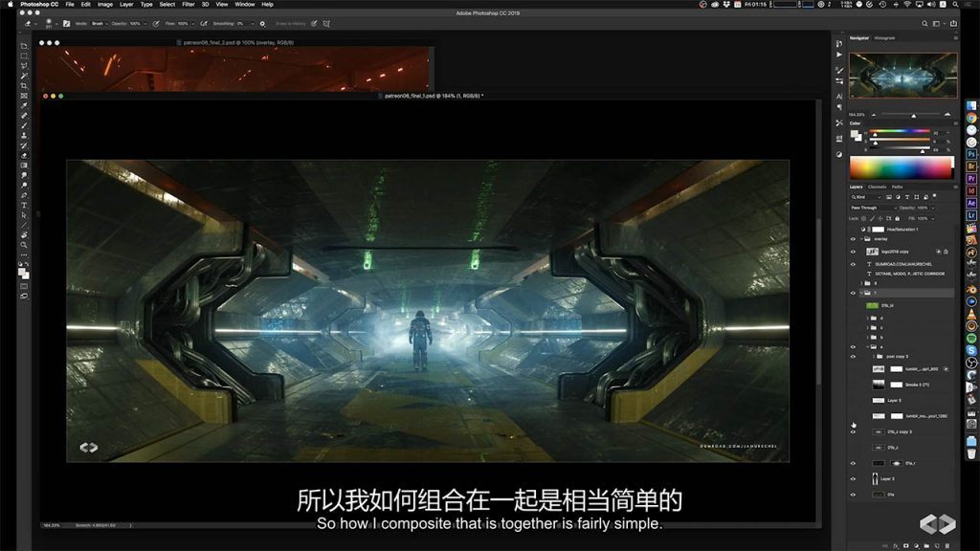Select the Brush tool in toolbox
This screenshot has width=980, height=551.
24,126
